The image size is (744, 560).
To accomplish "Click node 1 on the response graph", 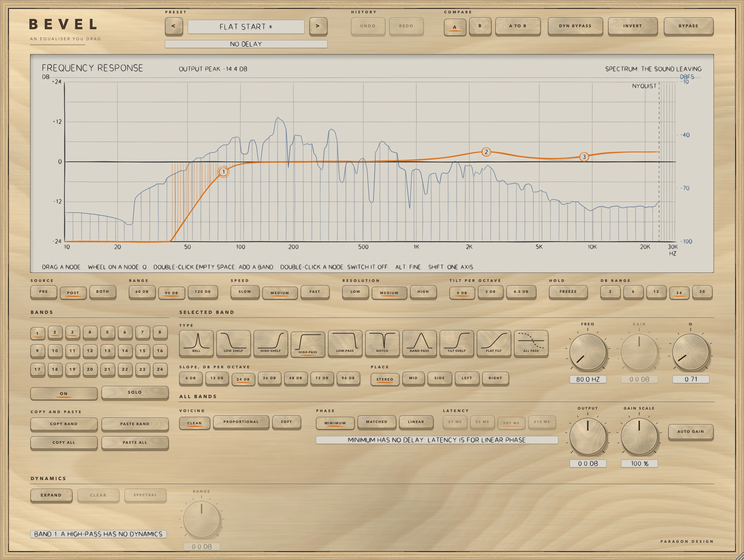I will (x=223, y=172).
